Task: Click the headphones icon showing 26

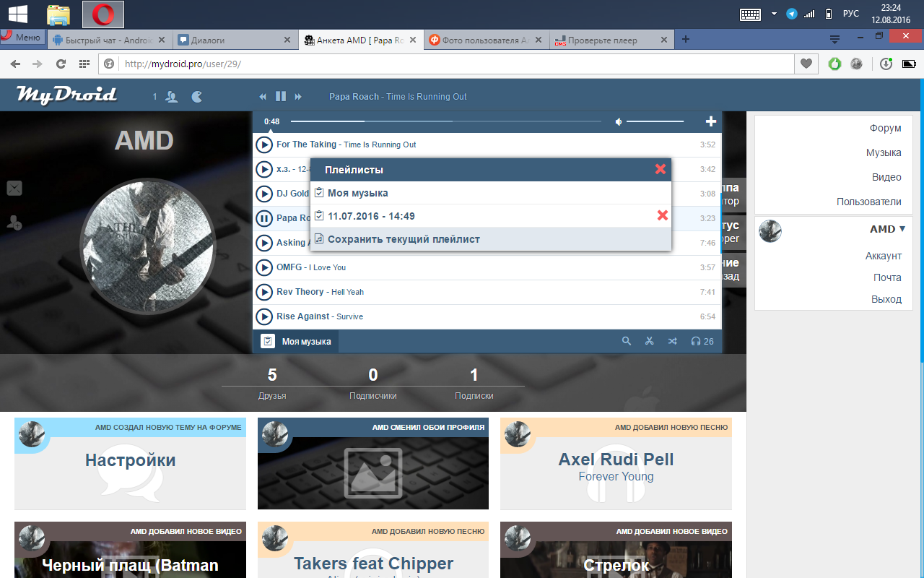Action: (702, 341)
